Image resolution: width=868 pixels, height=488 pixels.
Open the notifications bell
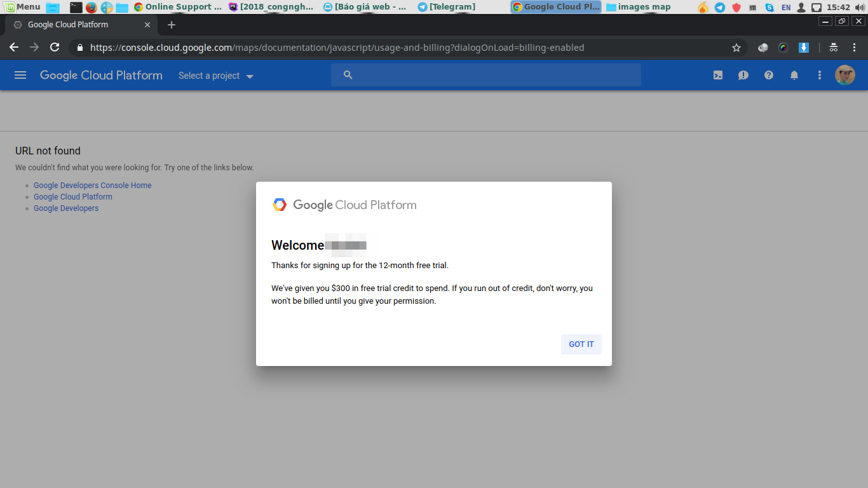(794, 75)
